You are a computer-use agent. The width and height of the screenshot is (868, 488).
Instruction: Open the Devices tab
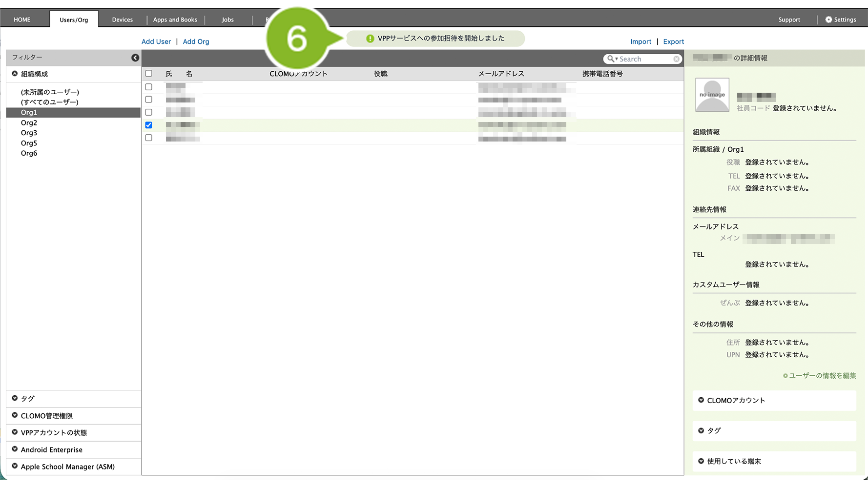(x=122, y=20)
